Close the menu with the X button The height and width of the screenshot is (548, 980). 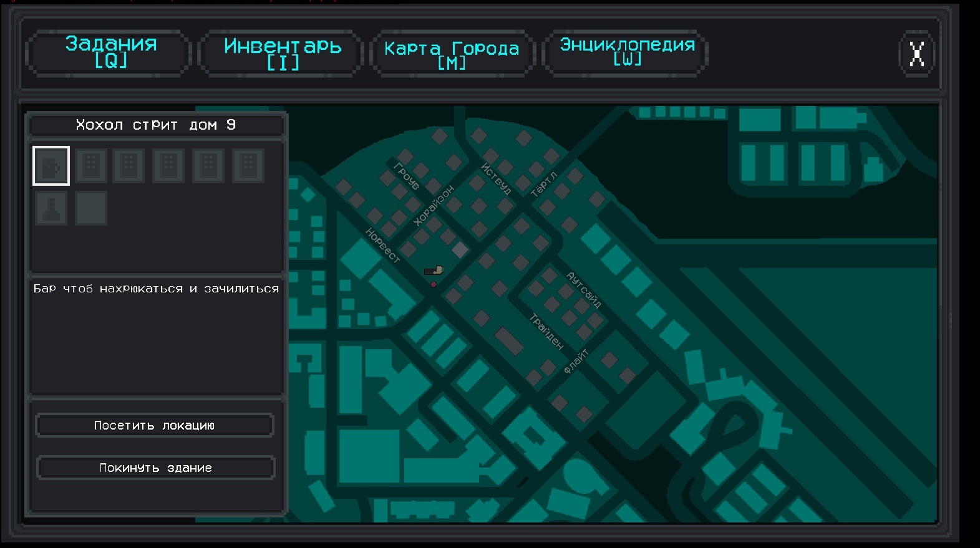point(916,54)
